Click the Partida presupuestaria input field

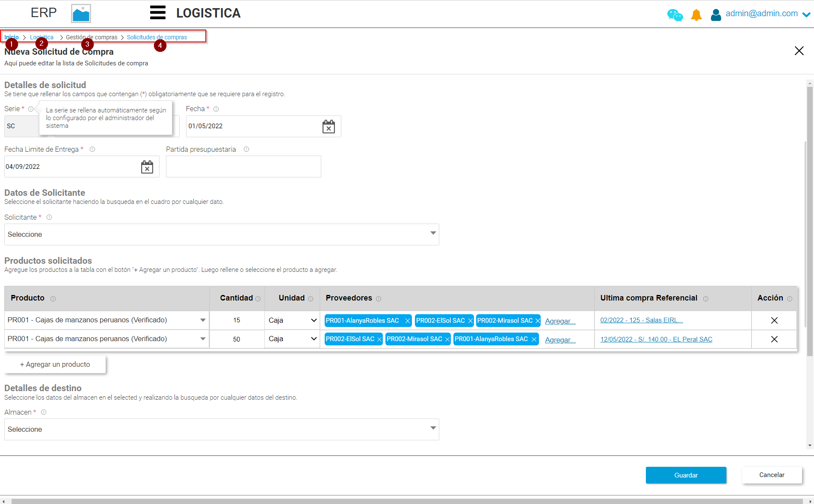click(243, 166)
